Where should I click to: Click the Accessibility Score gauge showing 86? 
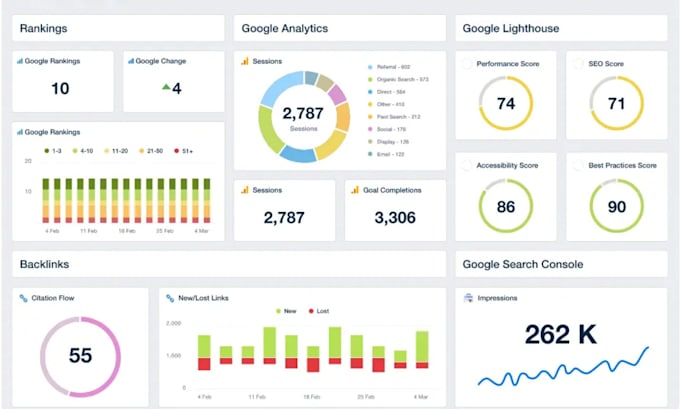(506, 206)
